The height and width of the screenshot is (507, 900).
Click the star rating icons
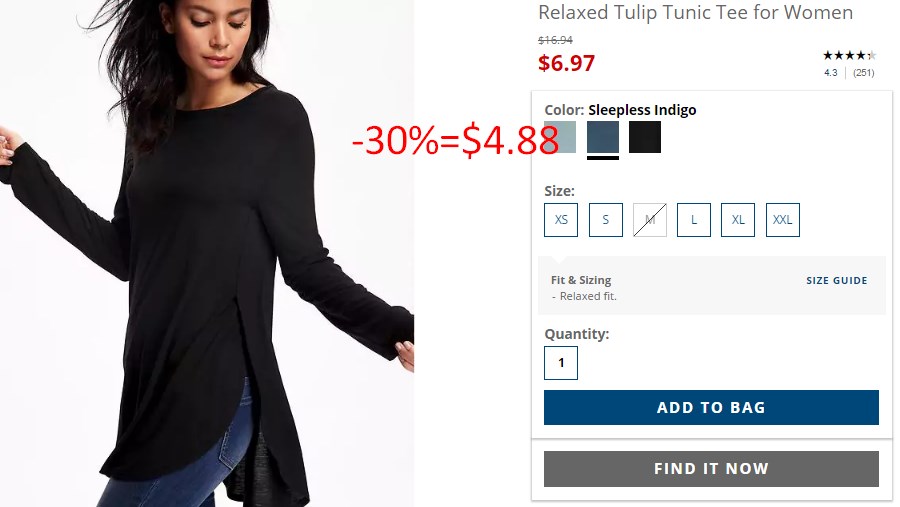point(849,56)
